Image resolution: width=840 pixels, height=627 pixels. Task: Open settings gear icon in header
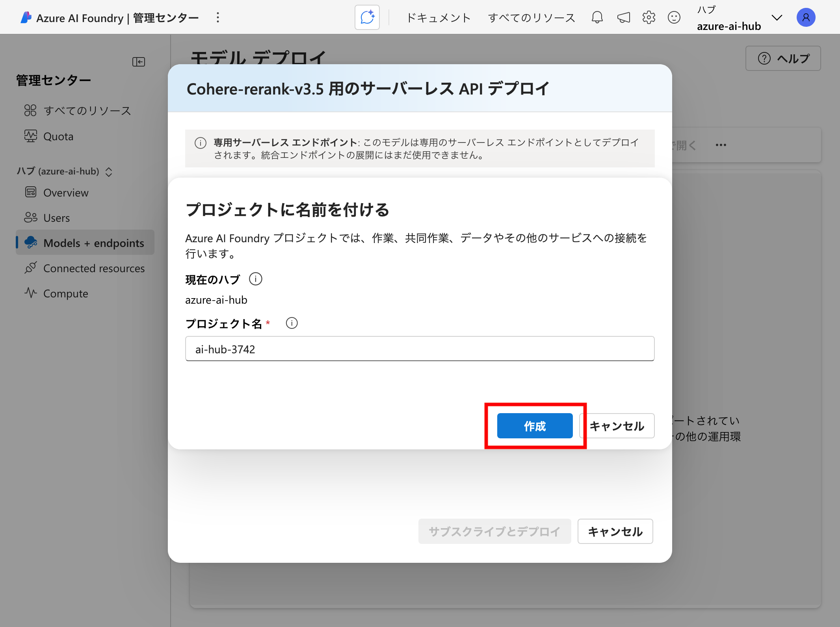(x=649, y=17)
